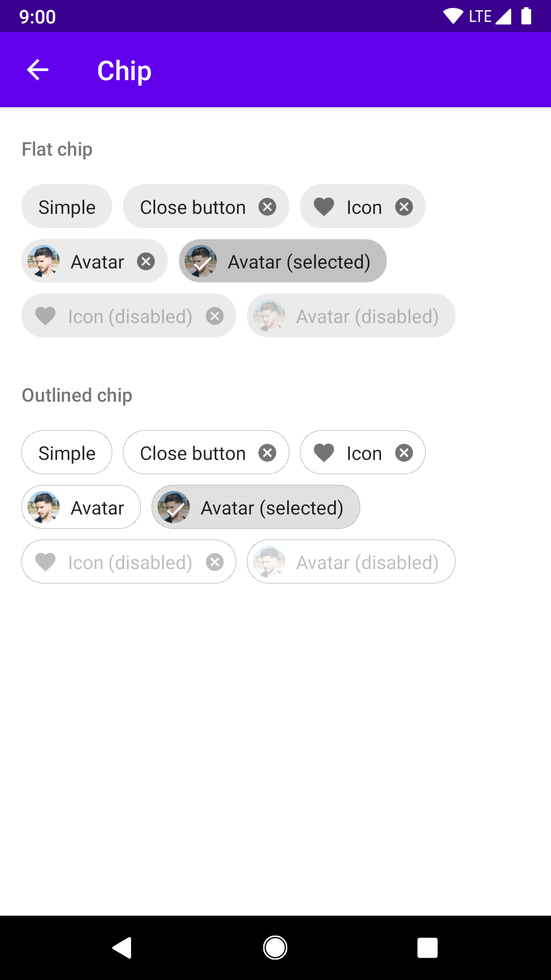Remove the flat Close button chip via X

coord(267,207)
